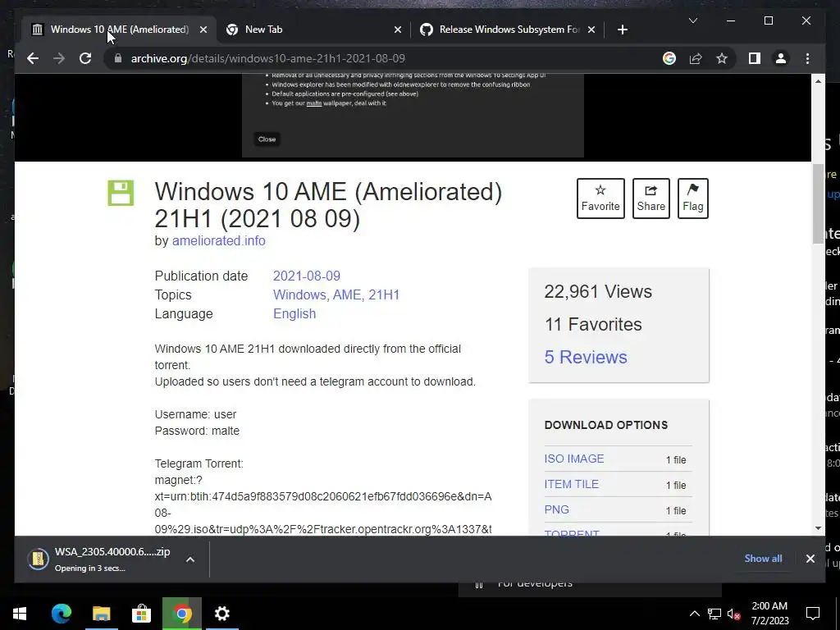The image size is (840, 630).
Task: Close the Release Windows Subsystem tab
Action: 591,30
